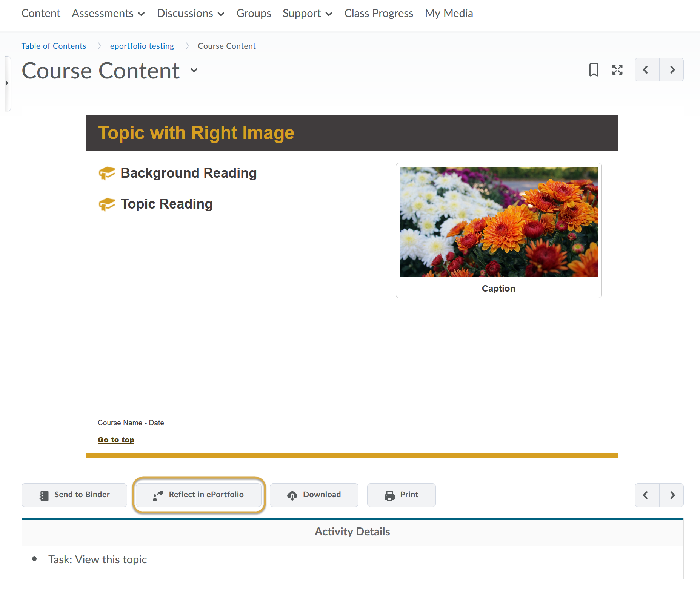Follow the Go to top link
Viewport: 700px width, 590px height.
coord(116,440)
